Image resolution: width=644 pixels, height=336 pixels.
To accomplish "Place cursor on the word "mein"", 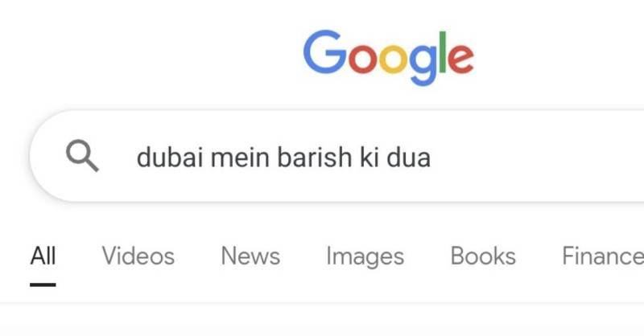I will pyautogui.click(x=240, y=158).
